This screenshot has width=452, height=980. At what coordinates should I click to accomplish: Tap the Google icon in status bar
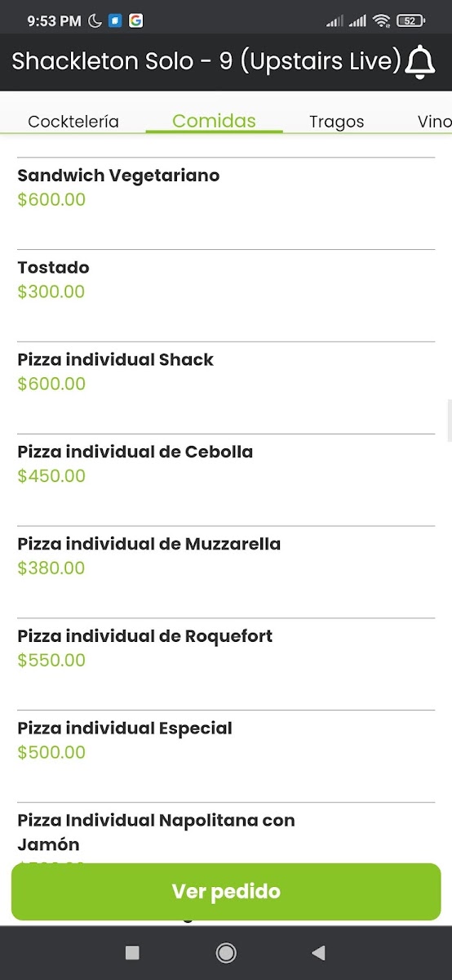135,21
